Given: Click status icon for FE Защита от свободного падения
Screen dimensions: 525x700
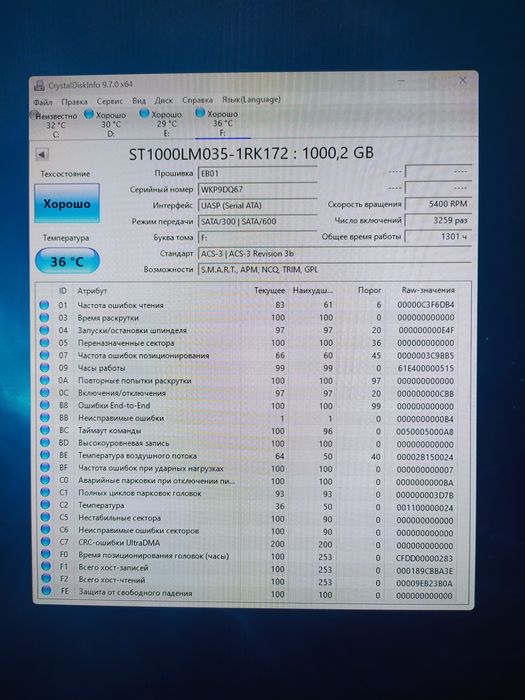Looking at the screenshot, I should [x=46, y=591].
